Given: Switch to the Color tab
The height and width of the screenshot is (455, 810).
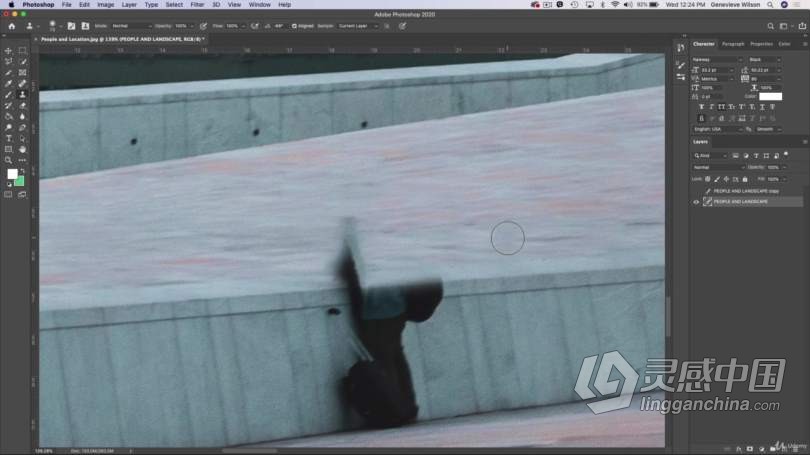Looking at the screenshot, I should pyautogui.click(x=784, y=44).
